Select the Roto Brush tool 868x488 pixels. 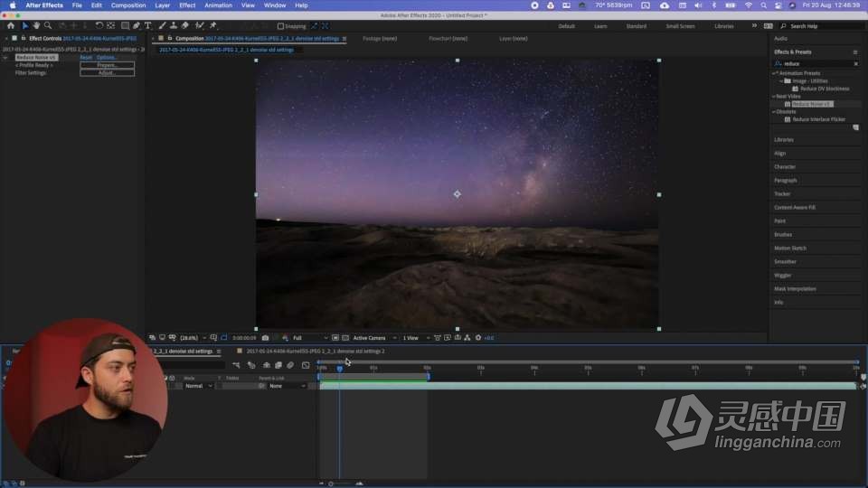tap(199, 26)
